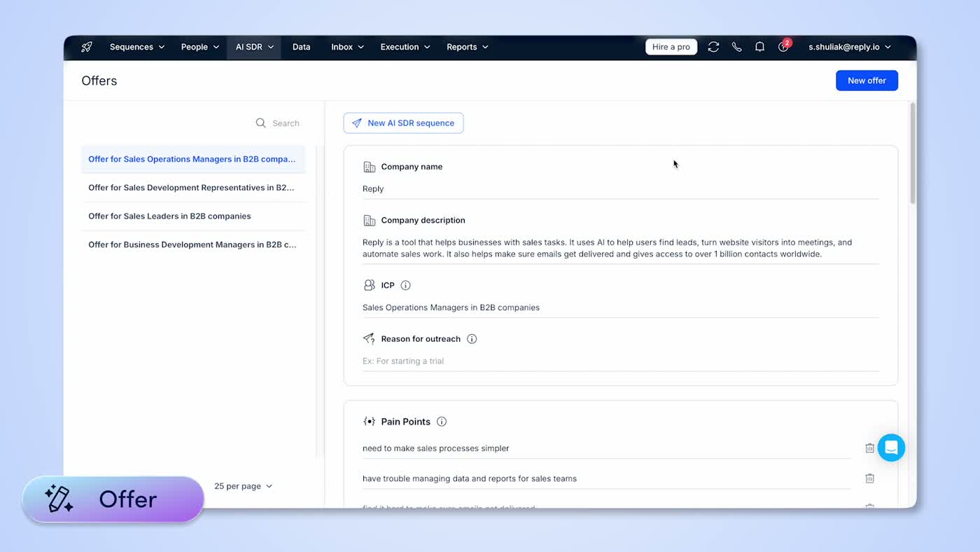
Task: Change the 25 per page setting
Action: 244,486
